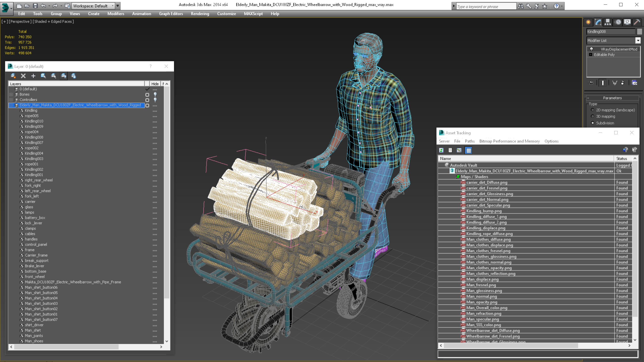The image size is (644, 362).
Task: Open the Create command panel tab
Action: (588, 22)
